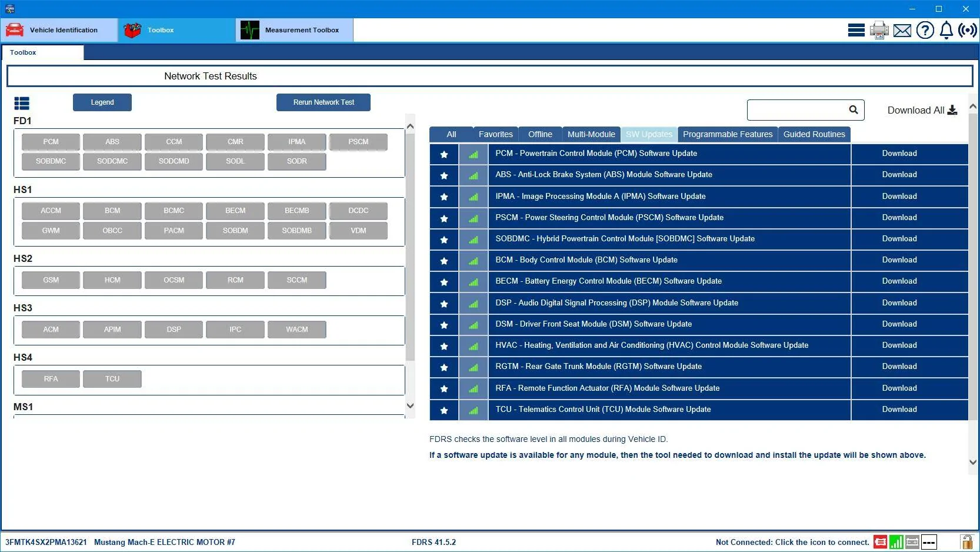The image size is (980, 552).
Task: Click the APIM module button in HS3
Action: point(112,330)
